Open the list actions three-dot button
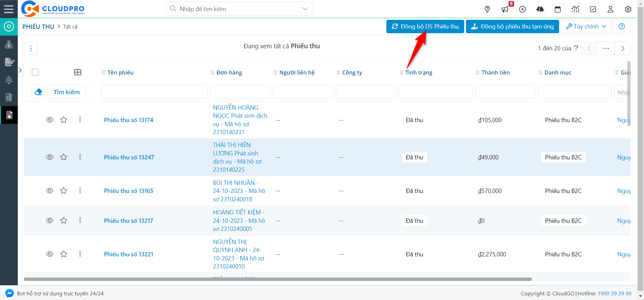The height and width of the screenshot is (300, 644). 31,48
